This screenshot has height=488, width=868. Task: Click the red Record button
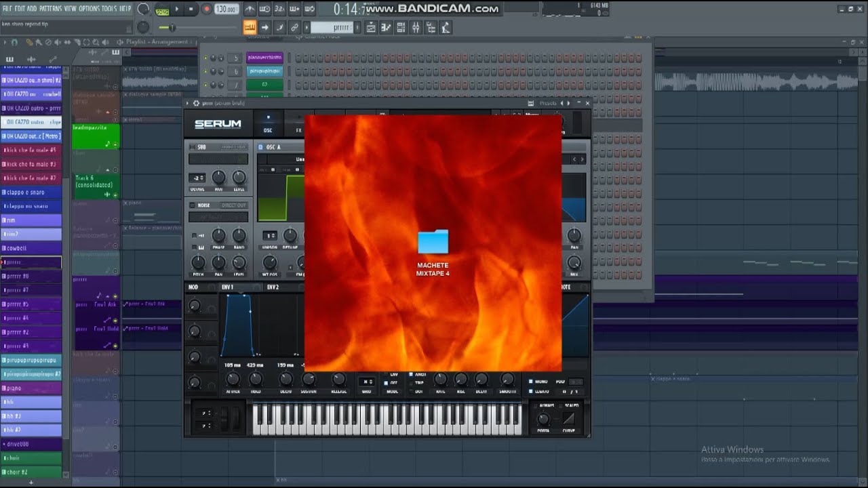click(206, 9)
